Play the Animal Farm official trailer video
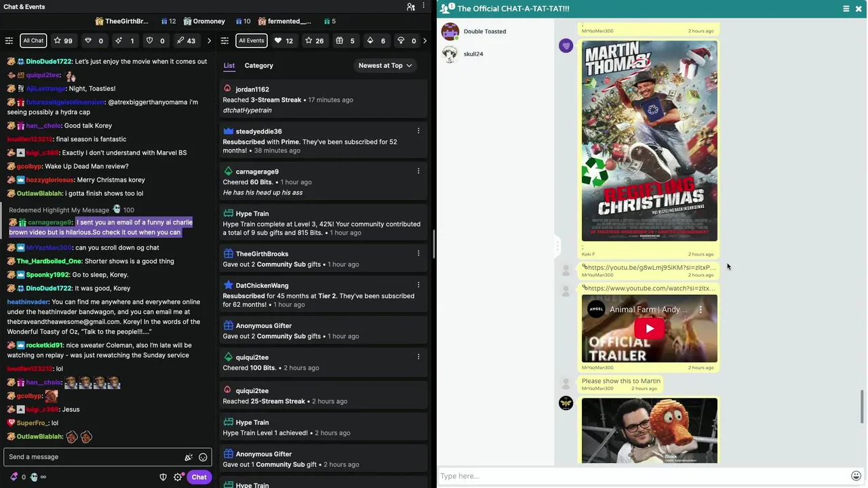The image size is (868, 488). pos(649,329)
